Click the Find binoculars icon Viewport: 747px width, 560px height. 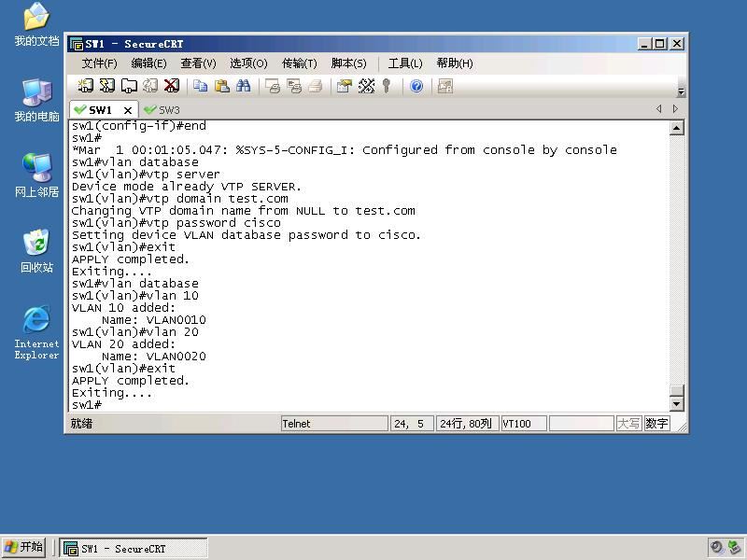[244, 86]
